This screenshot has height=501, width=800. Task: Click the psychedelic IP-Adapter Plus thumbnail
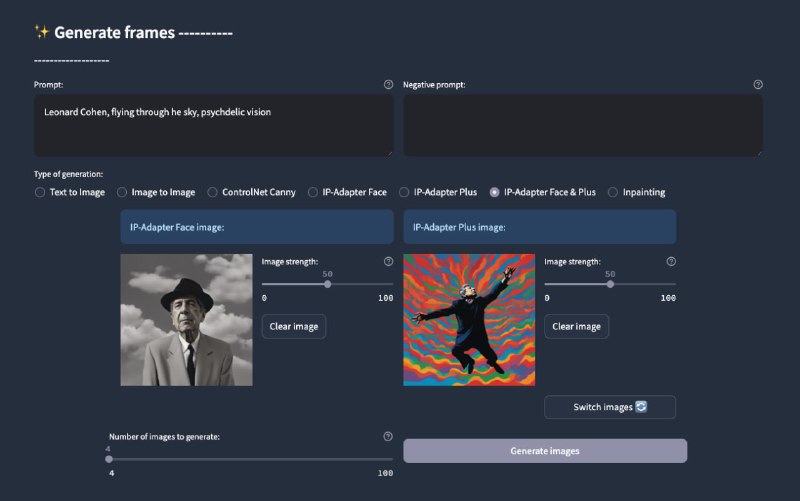point(469,320)
